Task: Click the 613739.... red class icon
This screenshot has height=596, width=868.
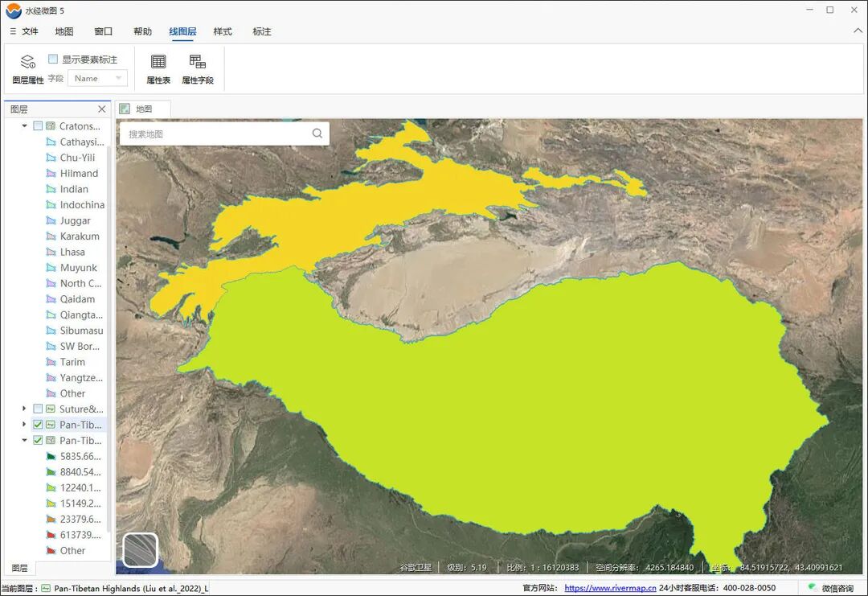Action: pos(51,535)
